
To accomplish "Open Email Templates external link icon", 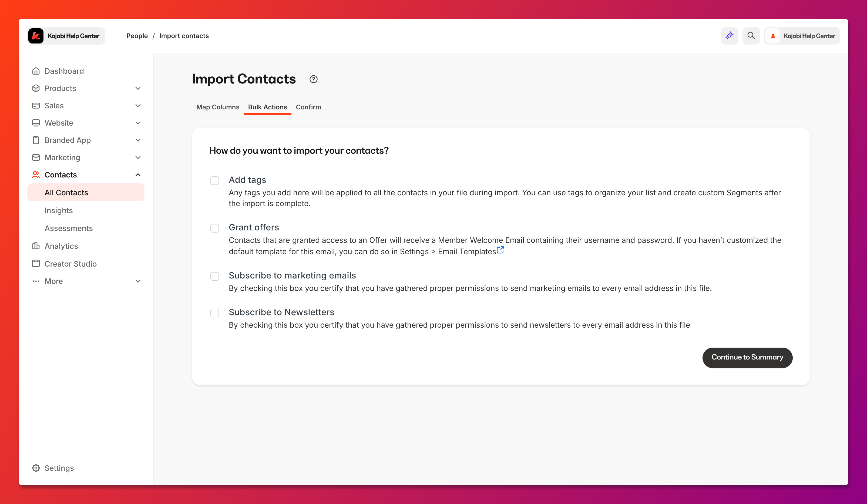I will 500,250.
